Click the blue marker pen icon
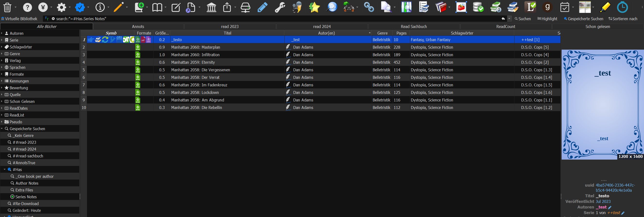Viewport: 644px width, 217px height. coord(262,8)
